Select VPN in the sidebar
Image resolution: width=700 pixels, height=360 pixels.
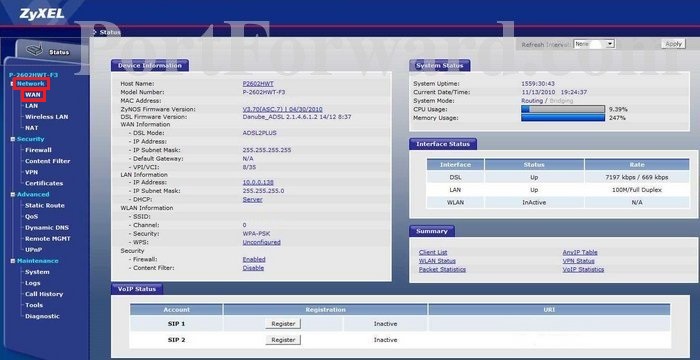pyautogui.click(x=31, y=172)
